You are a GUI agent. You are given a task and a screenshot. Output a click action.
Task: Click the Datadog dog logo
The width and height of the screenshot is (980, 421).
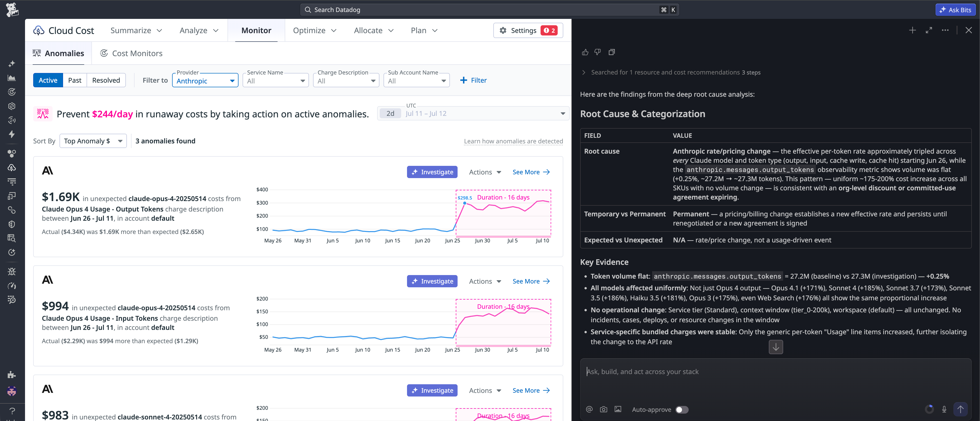[12, 9]
